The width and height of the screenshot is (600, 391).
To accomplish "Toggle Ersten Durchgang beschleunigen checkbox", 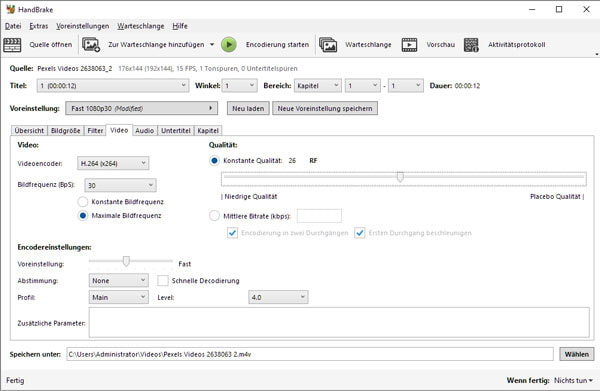I will click(x=359, y=233).
